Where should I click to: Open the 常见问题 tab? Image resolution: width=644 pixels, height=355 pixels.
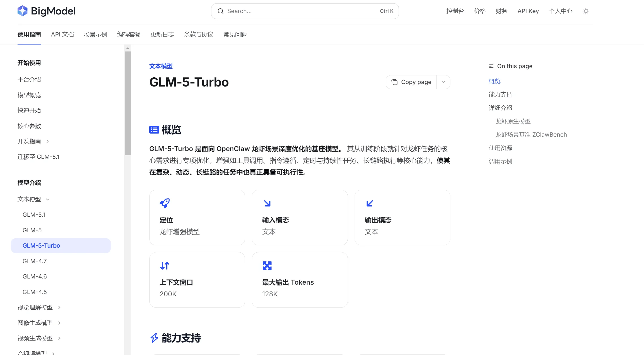point(235,34)
